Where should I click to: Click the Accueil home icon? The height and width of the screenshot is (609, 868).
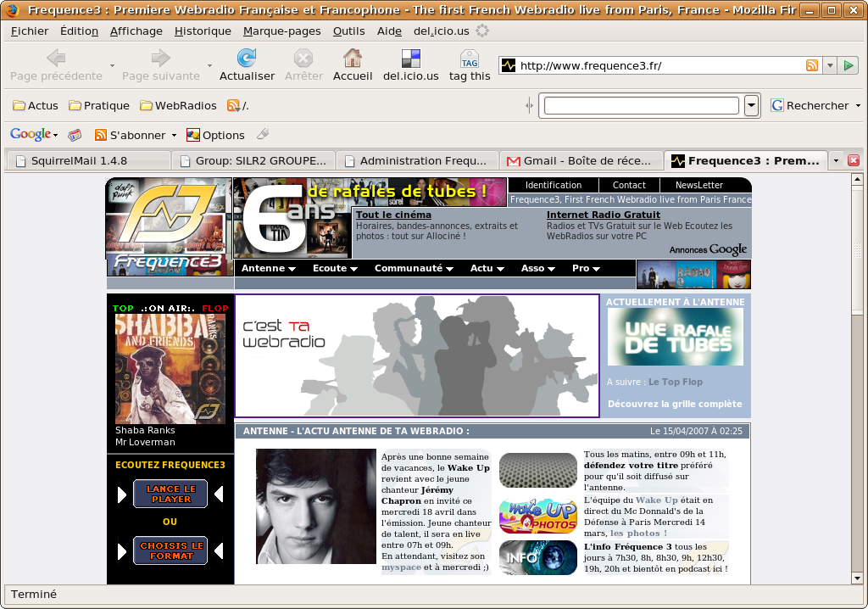pos(353,59)
